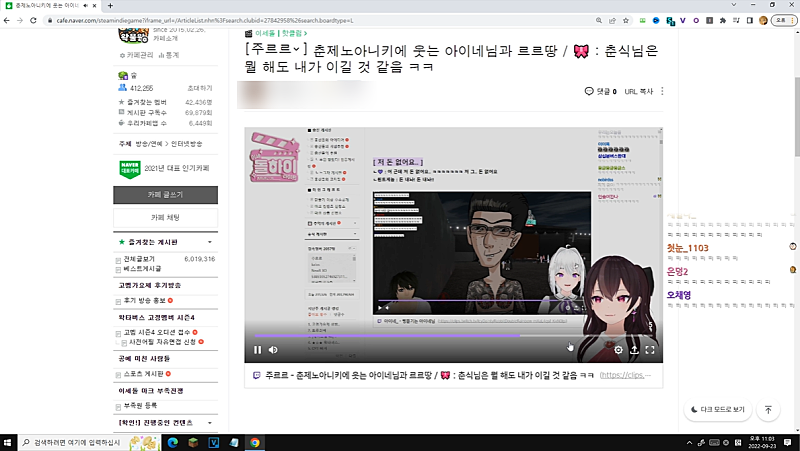Open 고멤 시즌4 오디션 접수 board
The width and height of the screenshot is (800, 451).
(x=157, y=332)
